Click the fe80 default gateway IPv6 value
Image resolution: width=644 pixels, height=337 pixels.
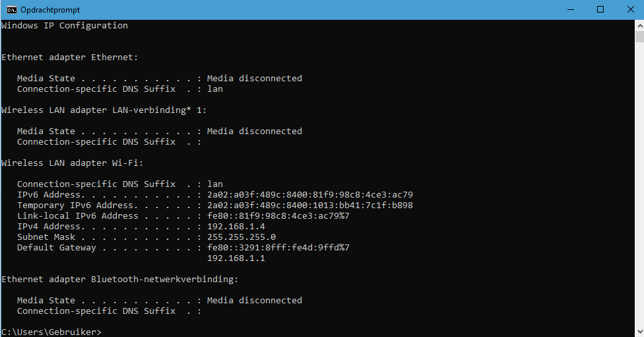pos(278,247)
